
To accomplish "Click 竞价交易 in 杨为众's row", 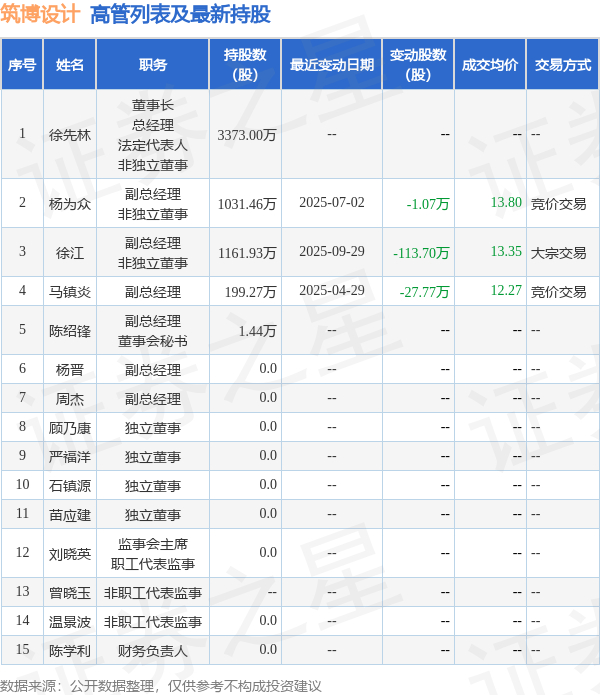I will pyautogui.click(x=558, y=204).
